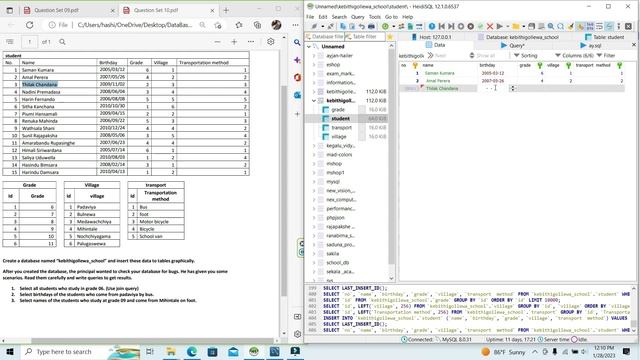Open the Edit menu in HeidiSQL
This screenshot has width=640, height=360.
pyautogui.click(x=323, y=17)
